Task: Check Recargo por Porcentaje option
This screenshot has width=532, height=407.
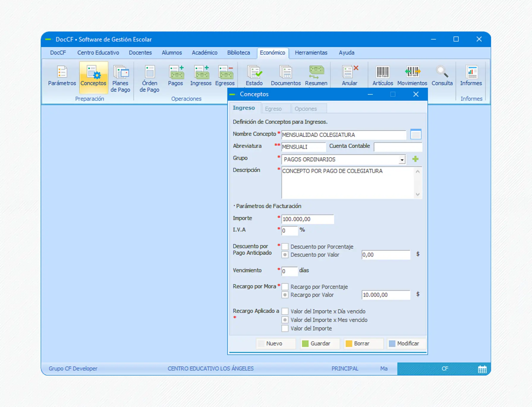Action: click(285, 287)
